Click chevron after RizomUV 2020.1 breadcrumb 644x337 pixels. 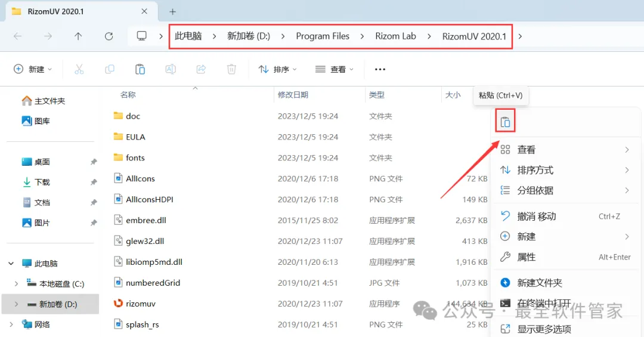[520, 36]
